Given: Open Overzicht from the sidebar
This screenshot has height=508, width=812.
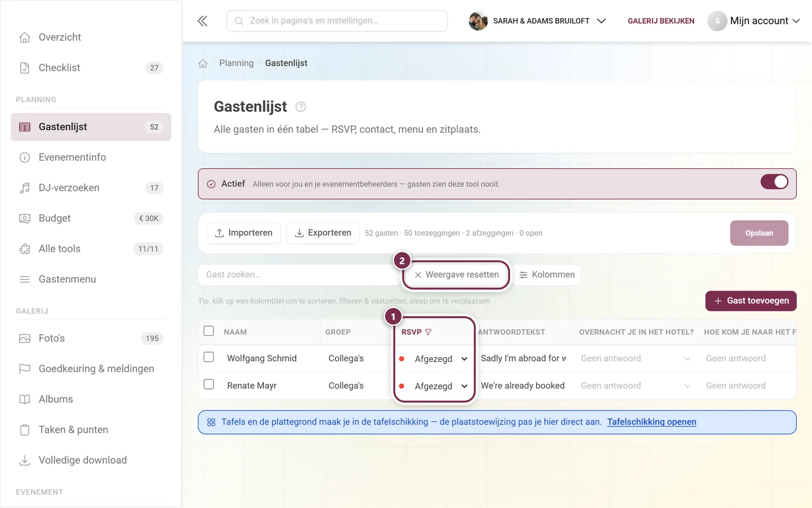Looking at the screenshot, I should (x=91, y=37).
